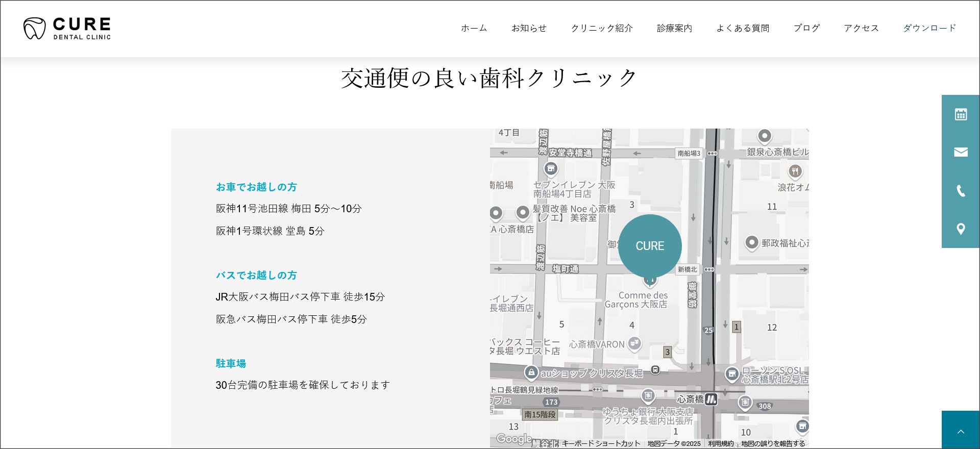Click the teal CURE map marker
The width and height of the screenshot is (980, 449).
[x=650, y=246]
